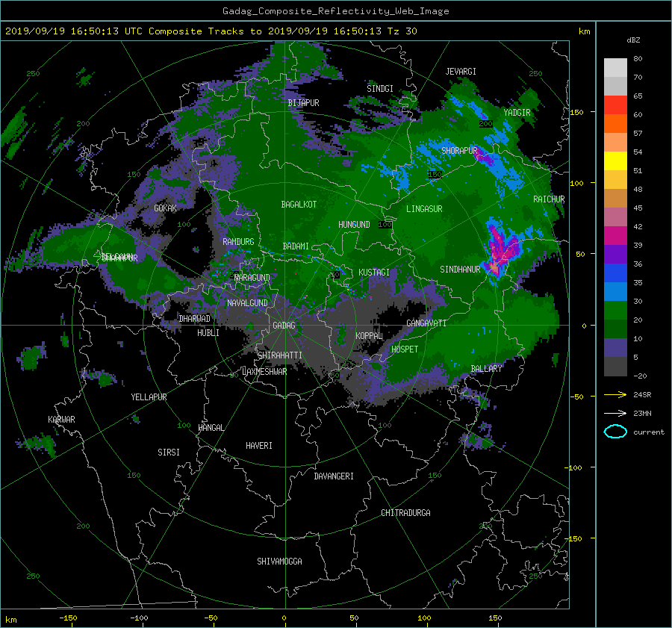Click the BADAMI city label

(296, 246)
